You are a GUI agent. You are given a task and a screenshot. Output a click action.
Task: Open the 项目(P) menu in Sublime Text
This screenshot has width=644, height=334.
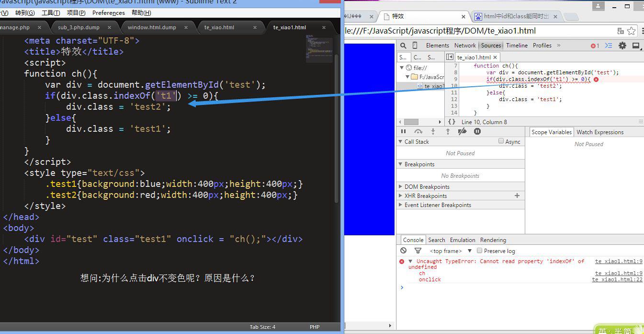pos(76,13)
